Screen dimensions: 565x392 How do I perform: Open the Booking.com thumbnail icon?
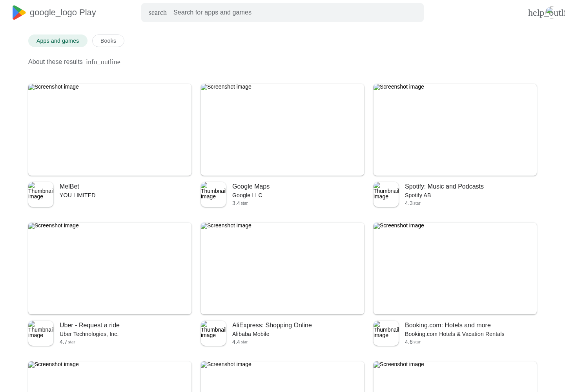(x=386, y=333)
